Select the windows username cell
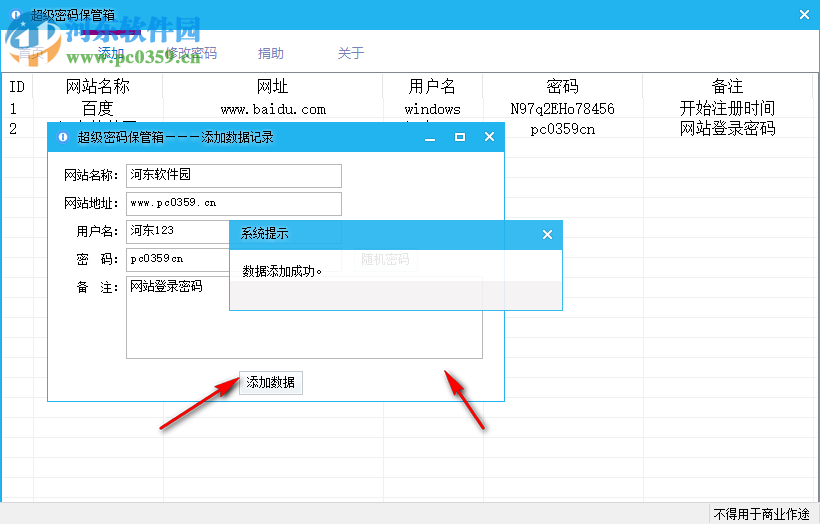Screen dimensions: 820x524 click(x=432, y=109)
